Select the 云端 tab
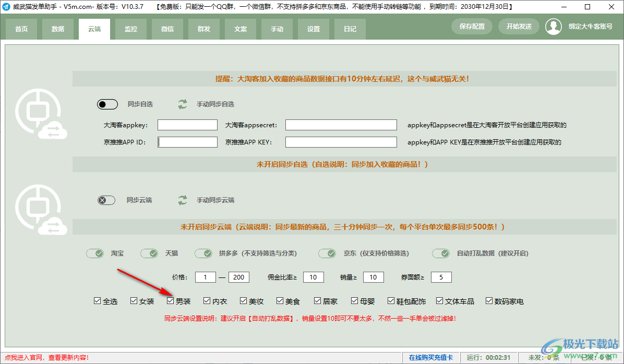Viewport: 624px width, 364px height. pos(94,29)
